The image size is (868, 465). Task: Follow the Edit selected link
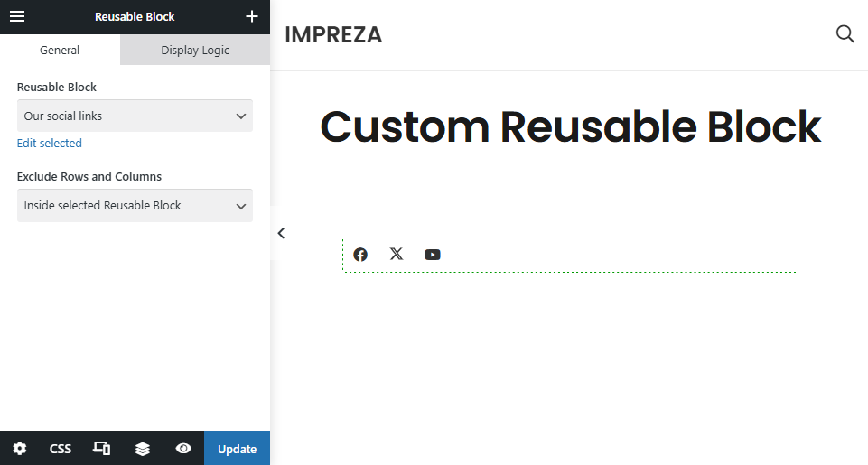50,143
